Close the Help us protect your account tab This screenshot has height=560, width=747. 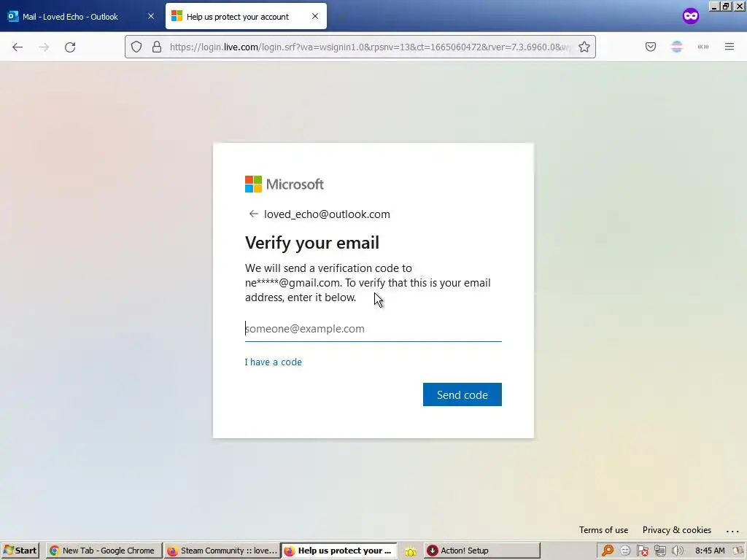(x=315, y=16)
